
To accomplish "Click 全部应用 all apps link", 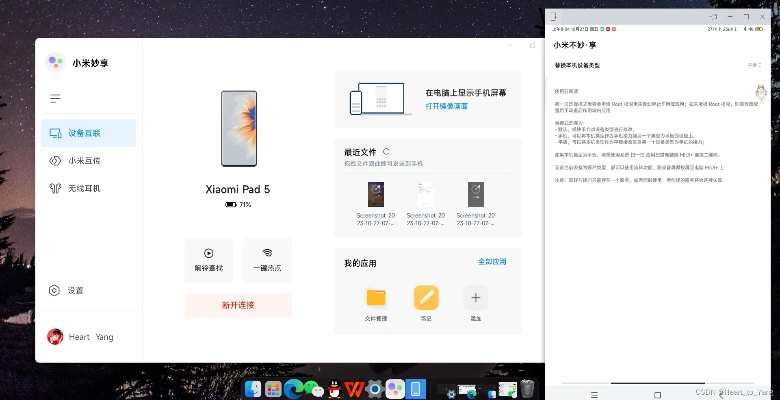I will coord(492,262).
